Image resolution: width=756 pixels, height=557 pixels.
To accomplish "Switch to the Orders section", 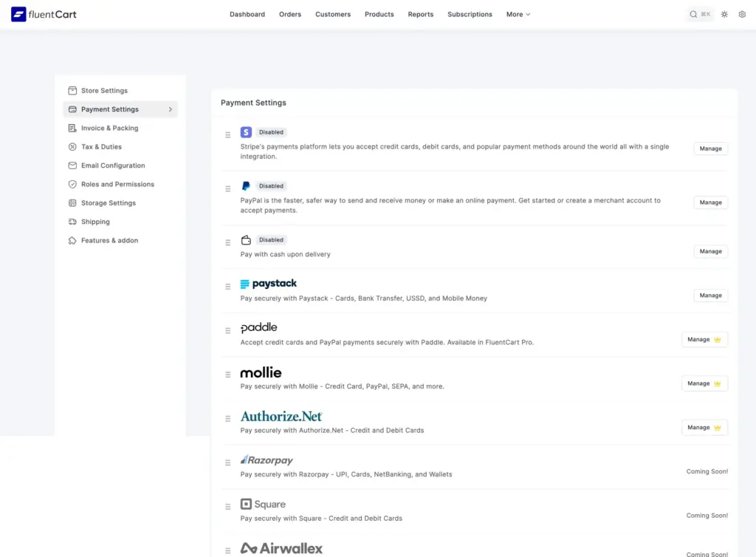I will (290, 13).
